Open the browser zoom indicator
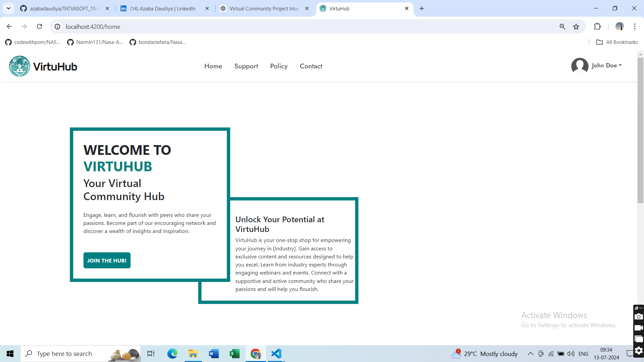This screenshot has height=362, width=644. pos(562,26)
